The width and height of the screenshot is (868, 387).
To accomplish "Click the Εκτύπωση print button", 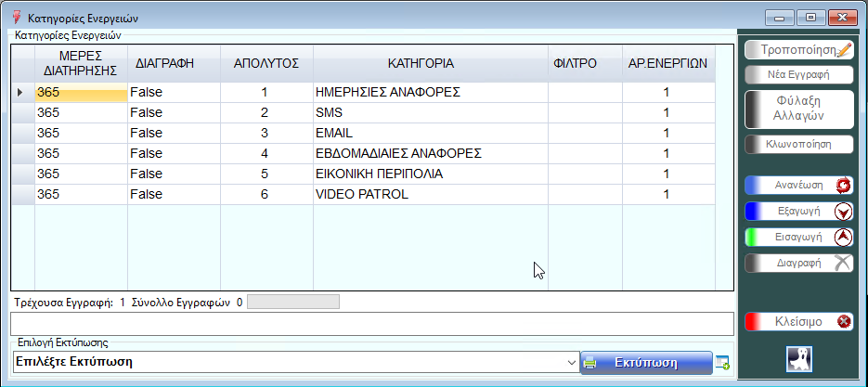I will 646,363.
